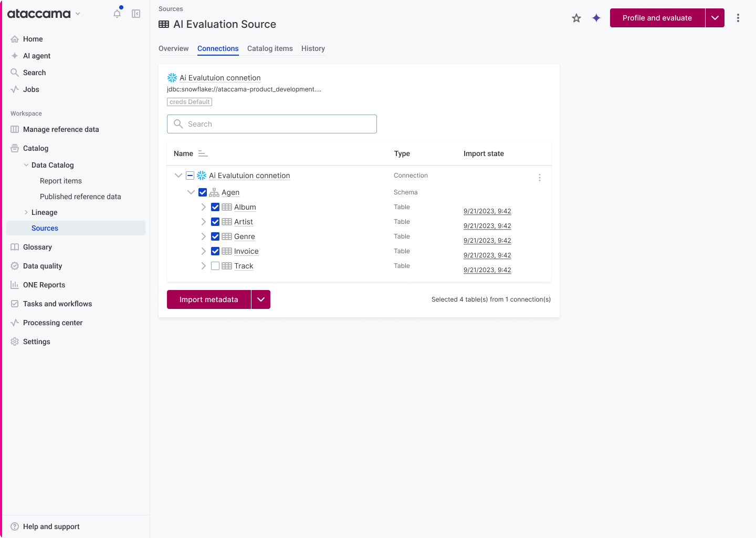The image size is (756, 538).
Task: Select the Connections tab
Action: pos(218,48)
